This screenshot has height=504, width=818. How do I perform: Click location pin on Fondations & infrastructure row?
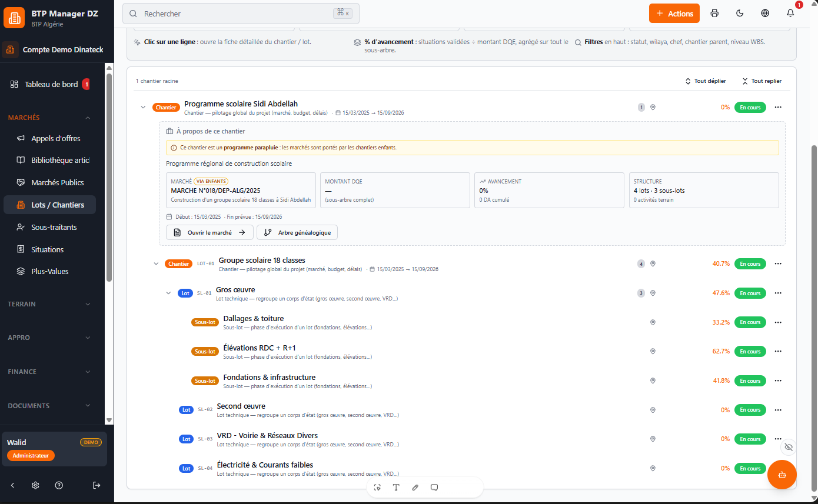point(653,380)
